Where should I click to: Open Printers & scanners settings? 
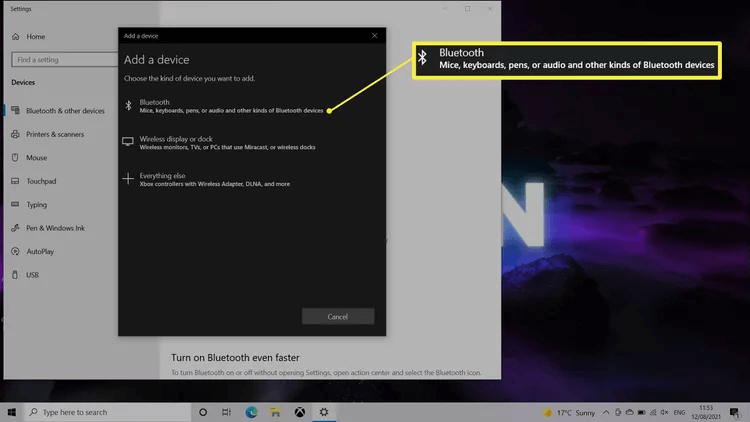[56, 134]
